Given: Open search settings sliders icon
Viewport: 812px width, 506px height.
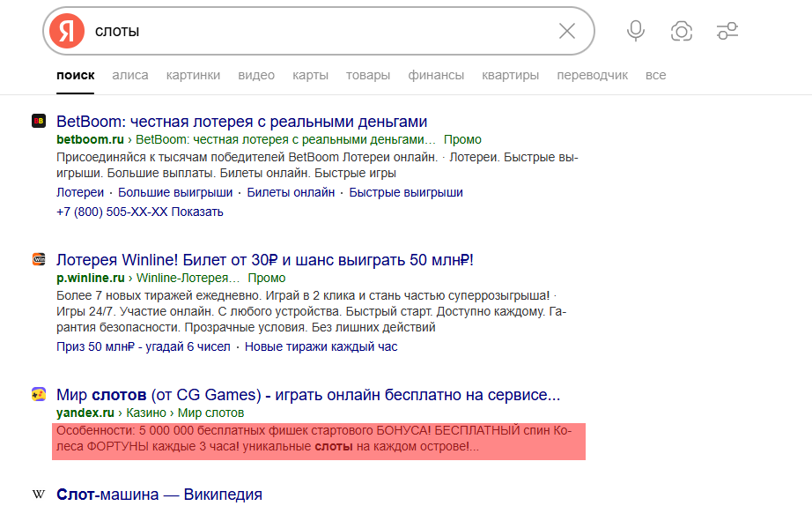Looking at the screenshot, I should pos(727,31).
